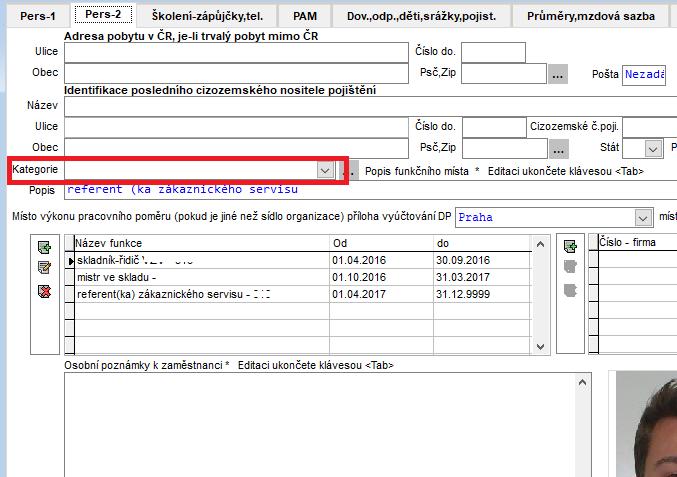Click the Popis text field

pyautogui.click(x=370, y=190)
